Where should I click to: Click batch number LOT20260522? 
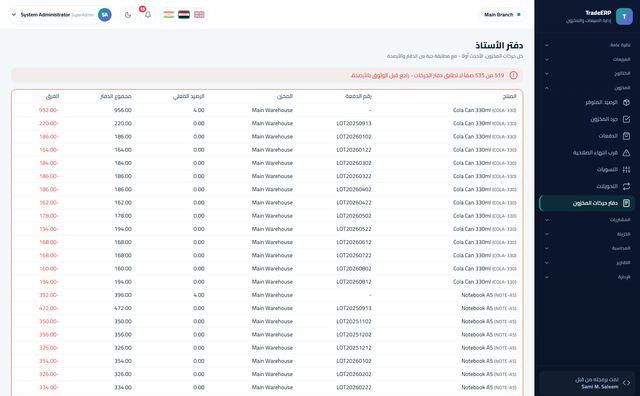tap(354, 229)
